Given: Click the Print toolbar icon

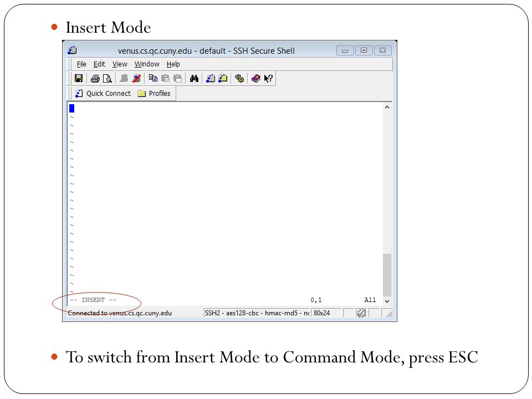Looking at the screenshot, I should point(95,78).
